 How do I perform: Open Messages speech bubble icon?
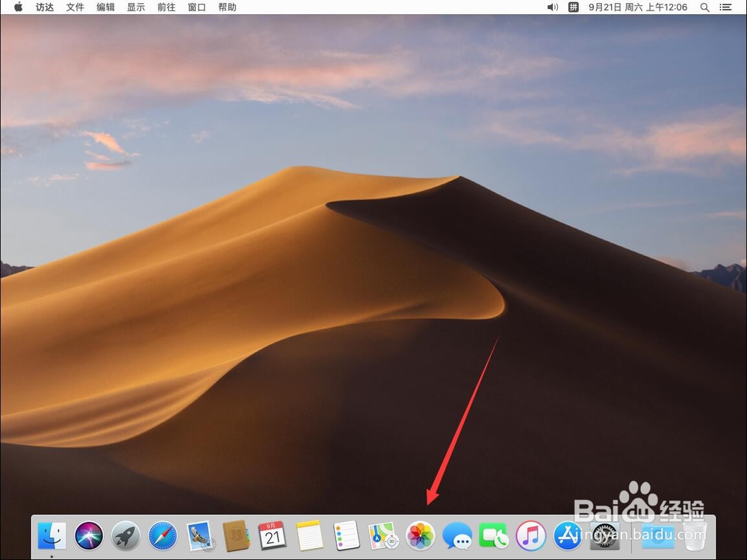457,535
